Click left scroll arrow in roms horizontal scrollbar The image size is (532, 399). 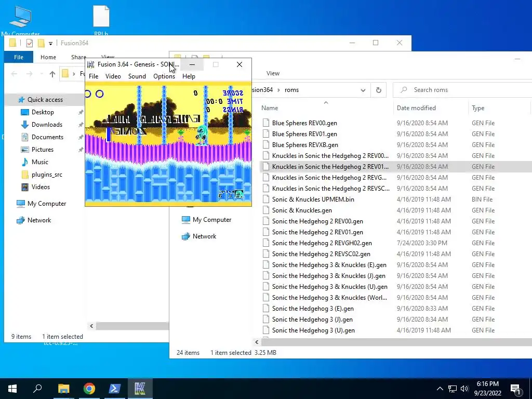(x=257, y=342)
